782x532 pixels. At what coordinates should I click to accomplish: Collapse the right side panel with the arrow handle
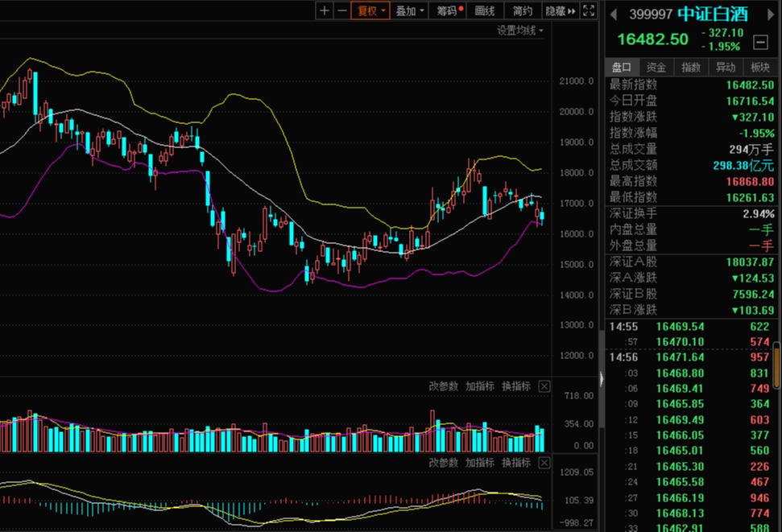click(x=602, y=379)
